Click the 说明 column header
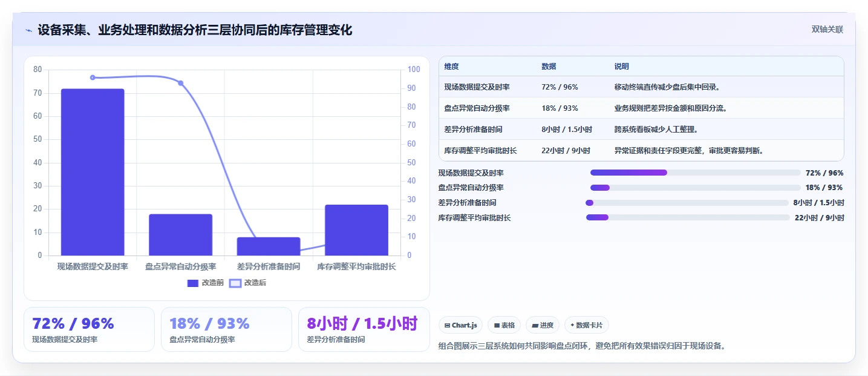Screen dimensions: 868x376 (621, 67)
